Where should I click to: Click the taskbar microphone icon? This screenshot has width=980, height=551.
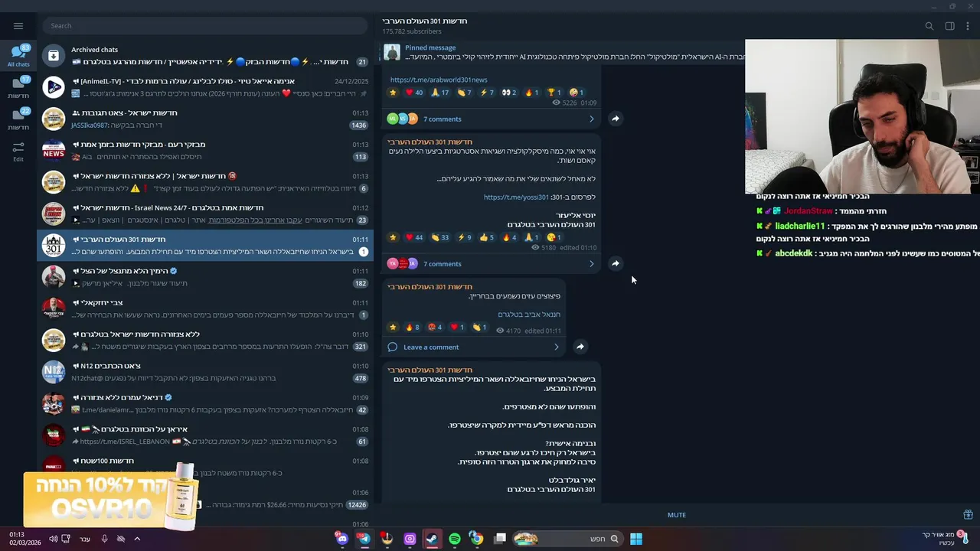104,539
